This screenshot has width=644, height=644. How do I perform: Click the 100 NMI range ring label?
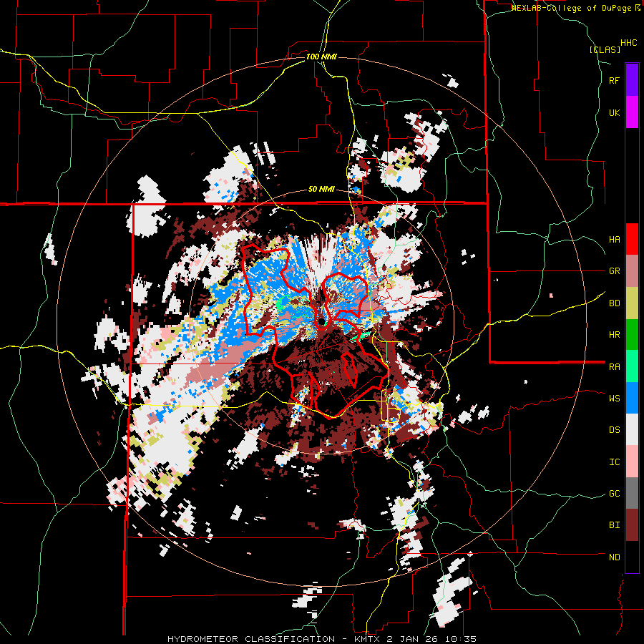click(x=321, y=57)
